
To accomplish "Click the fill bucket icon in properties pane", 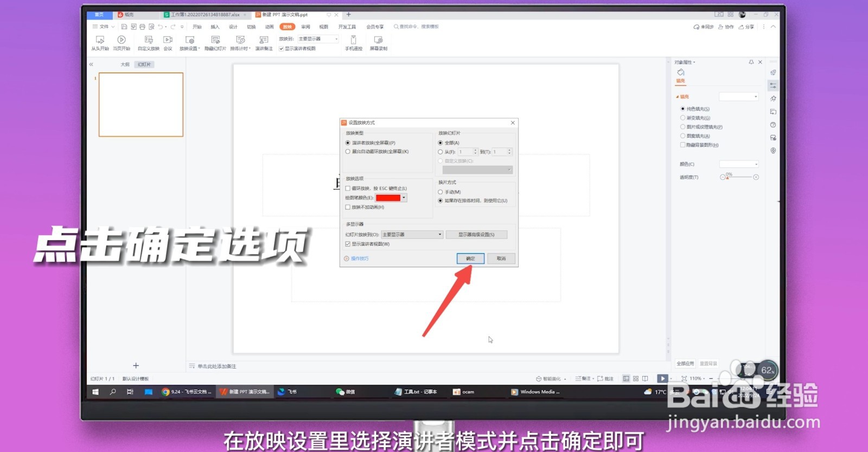I will [x=680, y=73].
